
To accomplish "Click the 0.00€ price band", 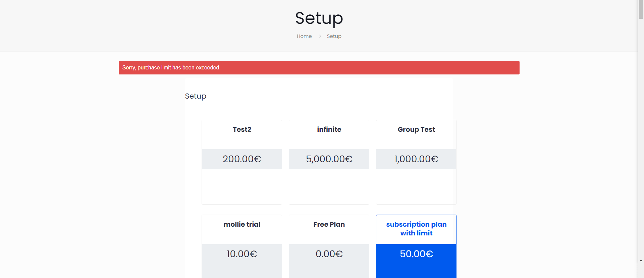I will (x=329, y=254).
